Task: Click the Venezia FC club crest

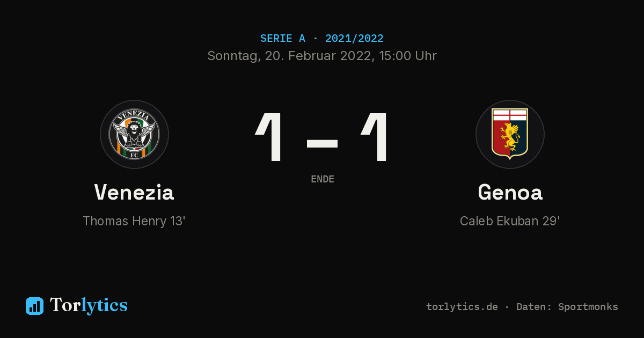Action: 134,134
